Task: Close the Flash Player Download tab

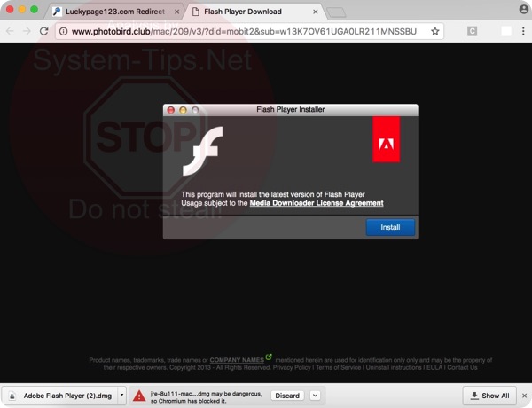Action: click(312, 12)
